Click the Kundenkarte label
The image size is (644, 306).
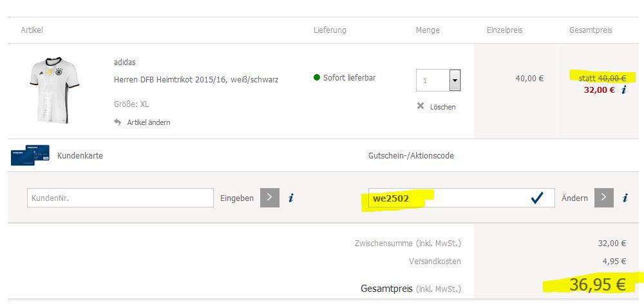click(80, 156)
